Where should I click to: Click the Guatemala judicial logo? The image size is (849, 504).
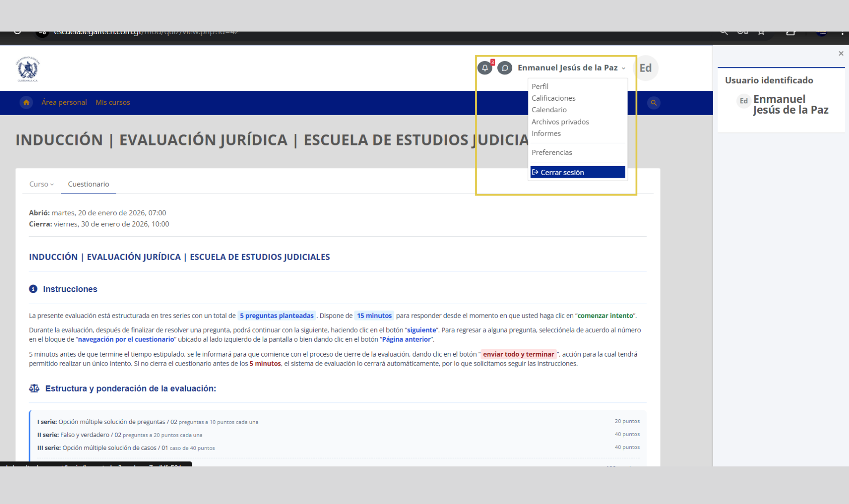click(28, 69)
